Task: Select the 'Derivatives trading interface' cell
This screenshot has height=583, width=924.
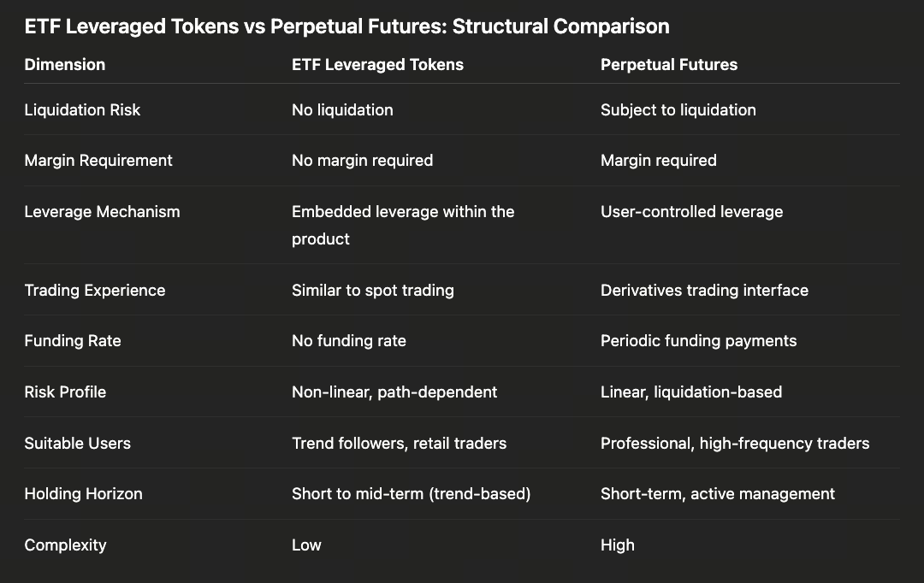Action: (704, 291)
